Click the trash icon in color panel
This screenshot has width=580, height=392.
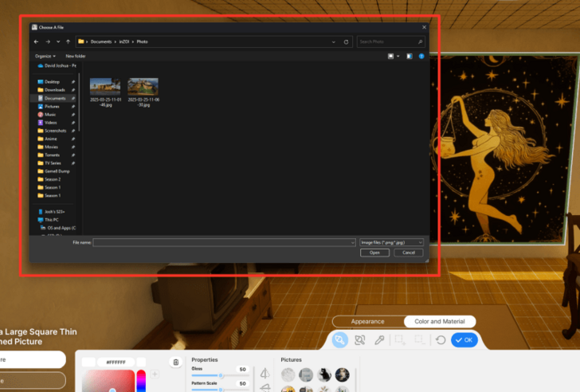coord(176,362)
